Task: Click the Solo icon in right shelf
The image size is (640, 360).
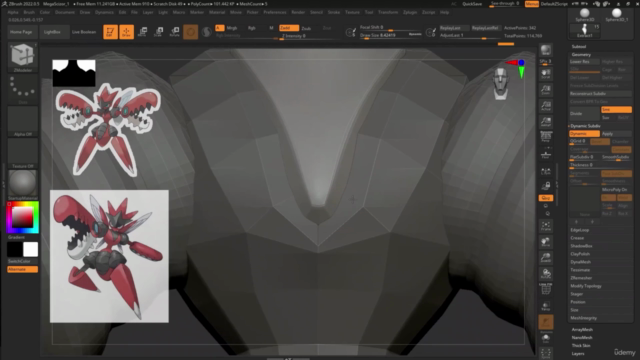Action: coord(546,339)
